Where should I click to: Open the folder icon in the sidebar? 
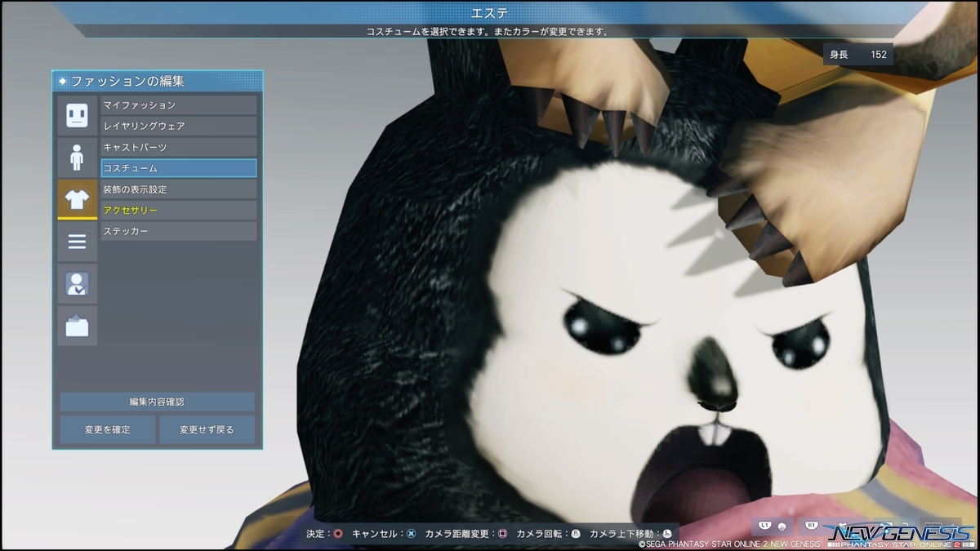(77, 327)
